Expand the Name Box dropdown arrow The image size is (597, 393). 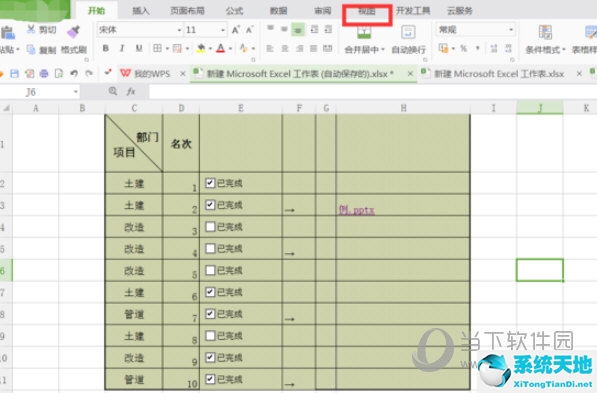(x=76, y=92)
